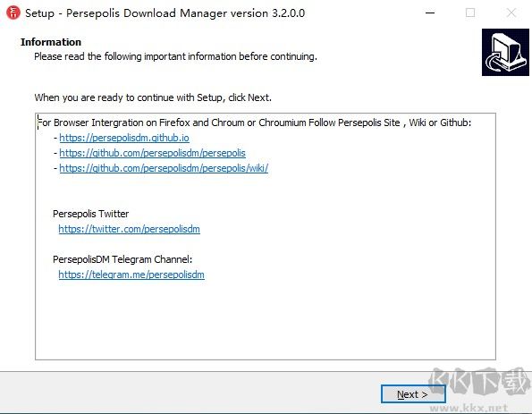Open the Persepolis GitHub wiki link
This screenshot has height=414, width=532.
pos(164,168)
